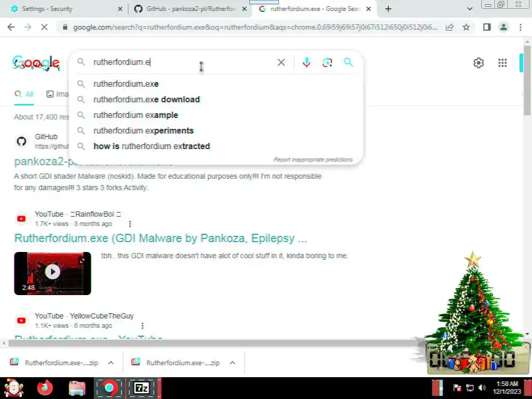Expand options for second Rutherfordium.exe zip download
Image resolution: width=532 pixels, height=399 pixels.
(232, 363)
